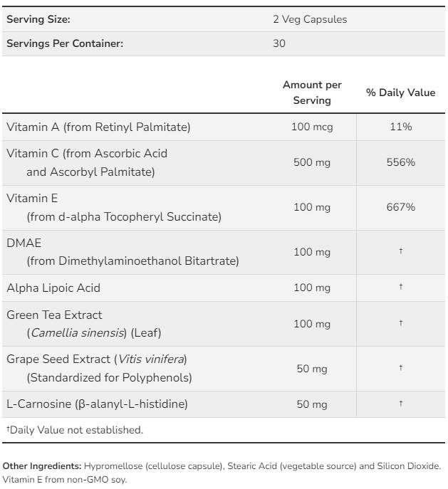This screenshot has height=489, width=448.
Task: Click the Alpha Lipoic Acid row label
Action: point(53,288)
